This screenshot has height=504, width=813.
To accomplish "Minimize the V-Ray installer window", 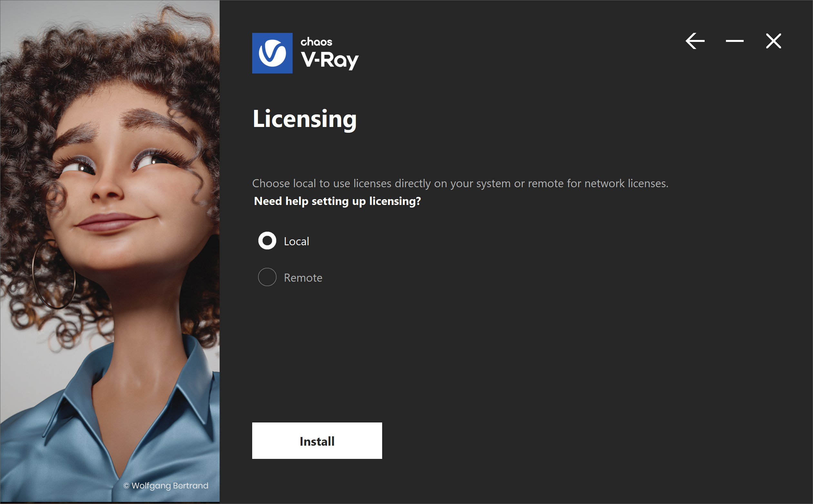I will click(x=735, y=41).
